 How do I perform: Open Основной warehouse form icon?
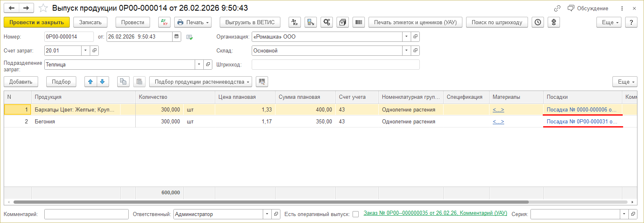coord(415,50)
